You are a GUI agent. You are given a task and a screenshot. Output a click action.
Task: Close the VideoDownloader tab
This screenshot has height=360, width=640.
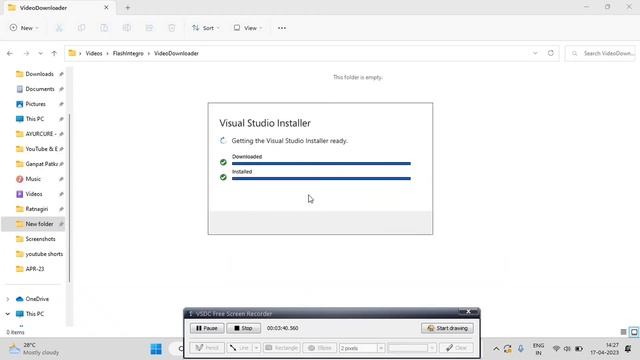[106, 7]
